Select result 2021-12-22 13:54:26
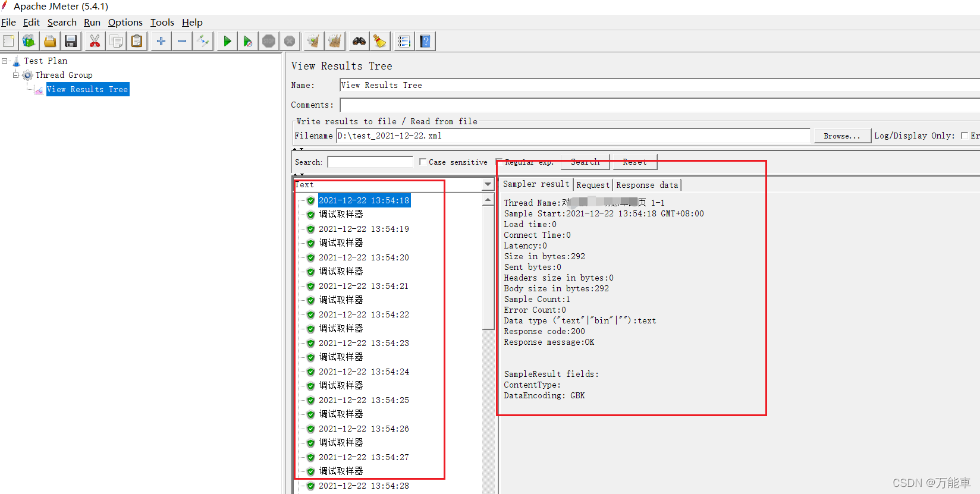 click(x=364, y=429)
